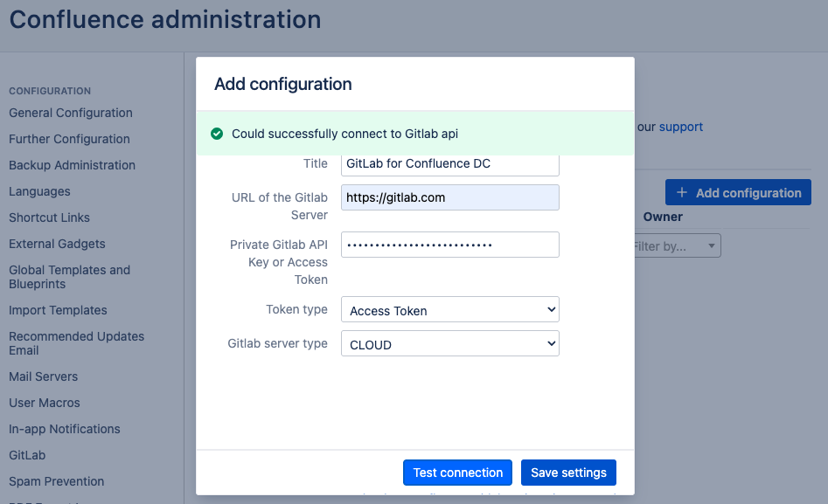Screen dimensions: 828x504
Task: Click the CONFIGURATION section heading
Action: coord(50,91)
